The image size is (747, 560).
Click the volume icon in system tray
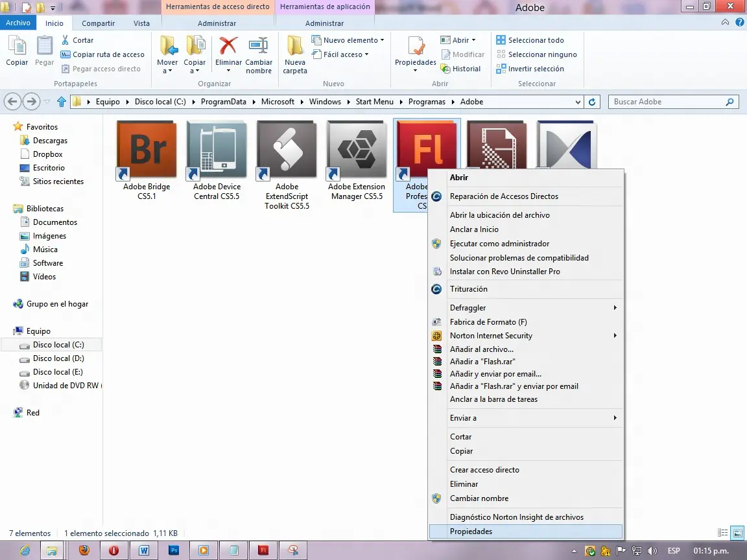click(652, 551)
